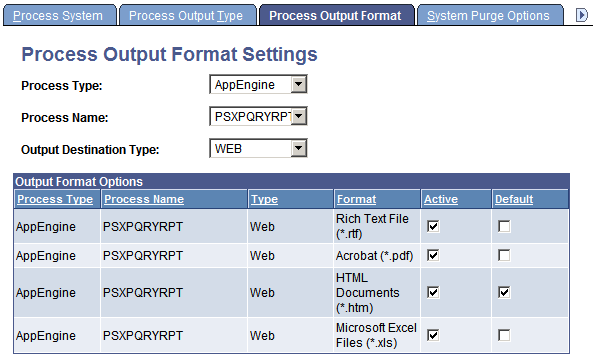This screenshot has height=360, width=593.
Task: Click the Process Output Format Settings heading
Action: (169, 54)
